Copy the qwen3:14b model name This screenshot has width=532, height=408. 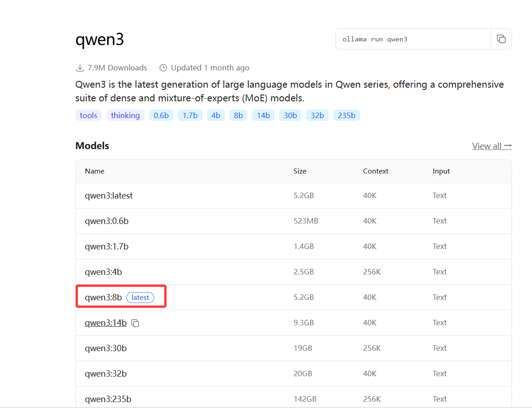pyautogui.click(x=136, y=323)
